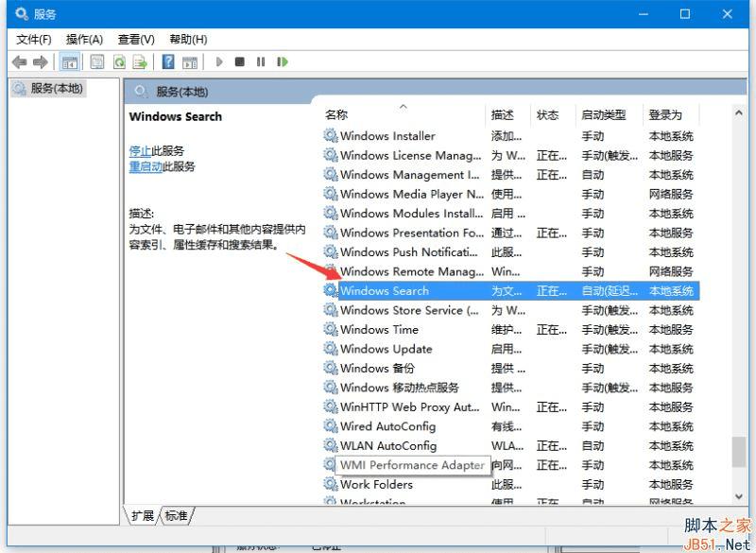Viewport: 756px width, 553px height.
Task: Click the gear icon of Windows Presentation Foundation
Action: pyautogui.click(x=330, y=233)
